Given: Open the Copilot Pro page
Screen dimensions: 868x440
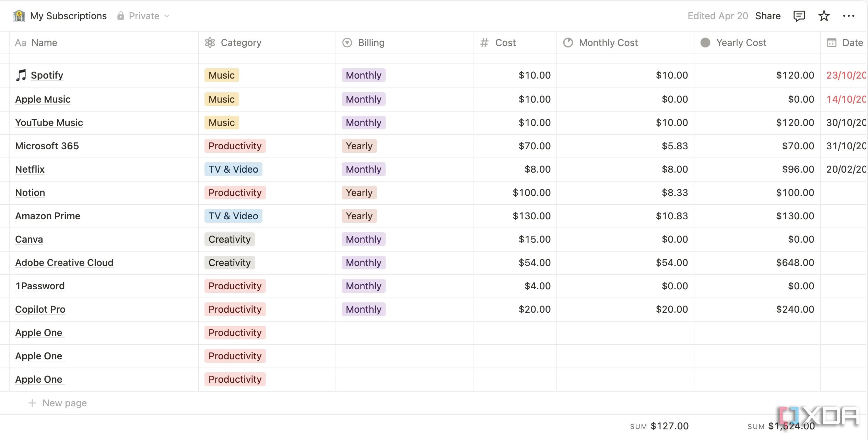Looking at the screenshot, I should click(x=40, y=309).
